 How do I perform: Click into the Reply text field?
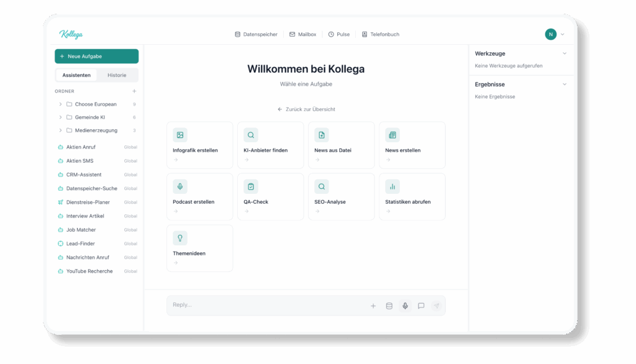[261, 305]
